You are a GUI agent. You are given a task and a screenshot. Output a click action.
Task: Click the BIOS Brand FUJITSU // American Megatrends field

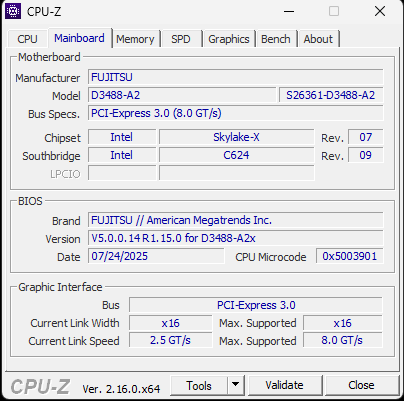coord(236,220)
